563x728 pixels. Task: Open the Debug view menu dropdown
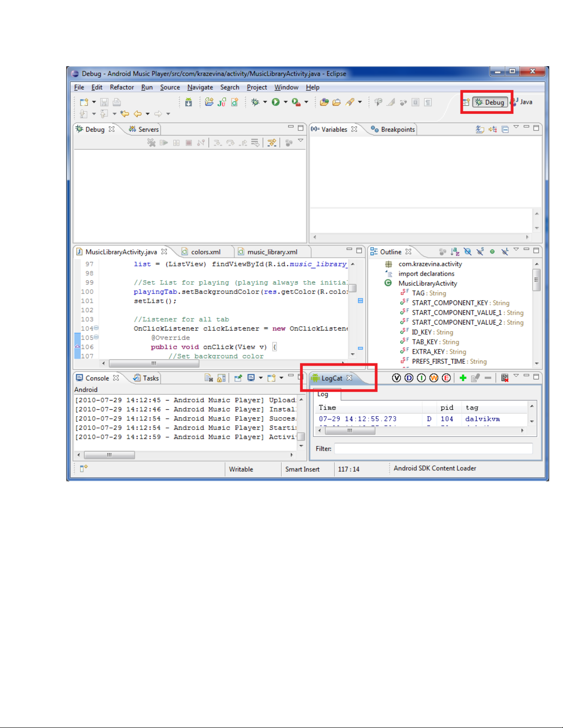click(301, 141)
